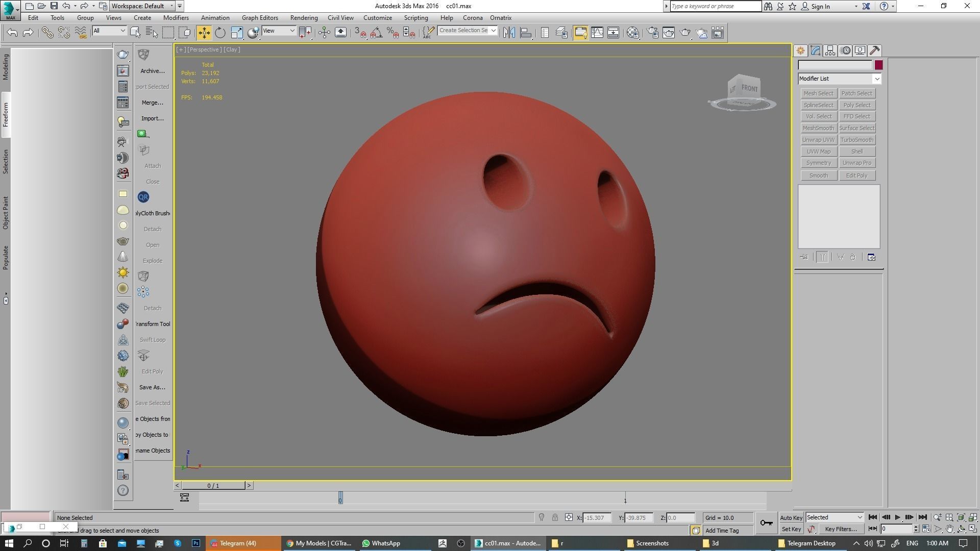
Task: Click Archive... in side panel
Action: point(153,71)
